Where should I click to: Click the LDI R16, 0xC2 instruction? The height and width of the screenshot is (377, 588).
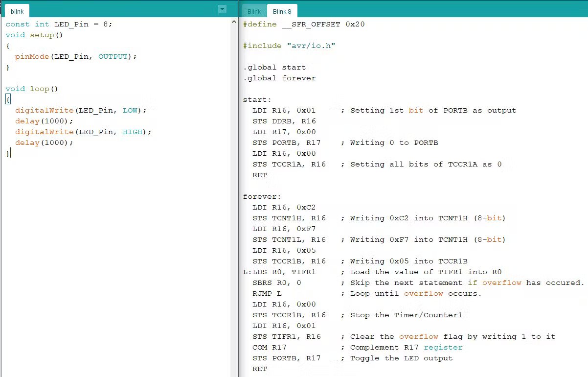(x=284, y=208)
